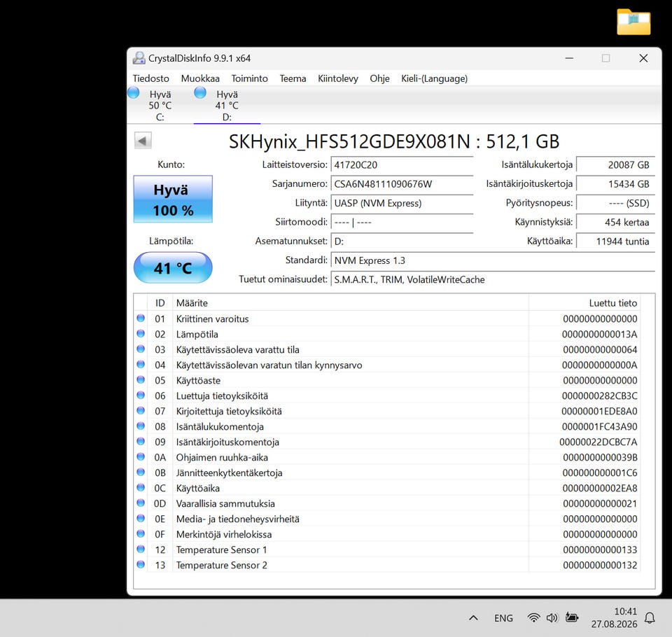Click status dot of Ohjaimen ruuhka-aika row
Viewport: 672px width, 637px height.
coord(141,457)
